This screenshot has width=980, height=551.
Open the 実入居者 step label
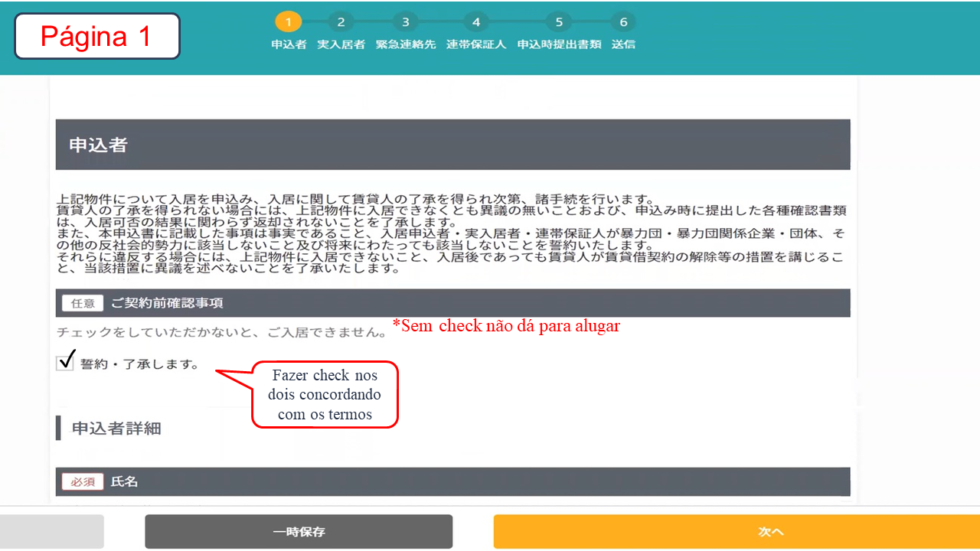[x=341, y=44]
